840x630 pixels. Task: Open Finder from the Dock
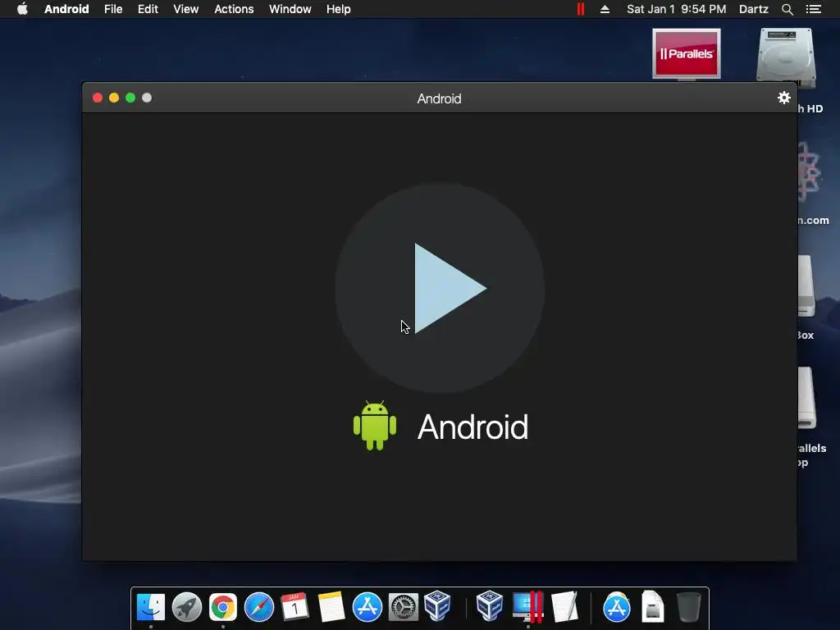tap(151, 608)
